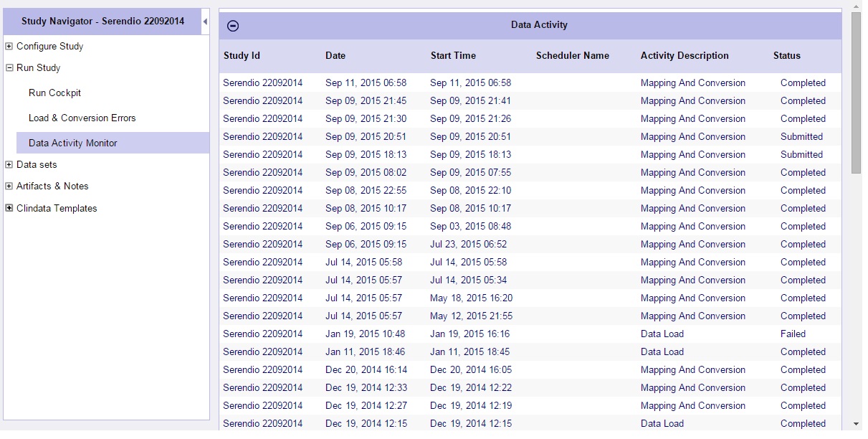868x439 pixels.
Task: Expand the Configure Study node
Action: (9, 47)
